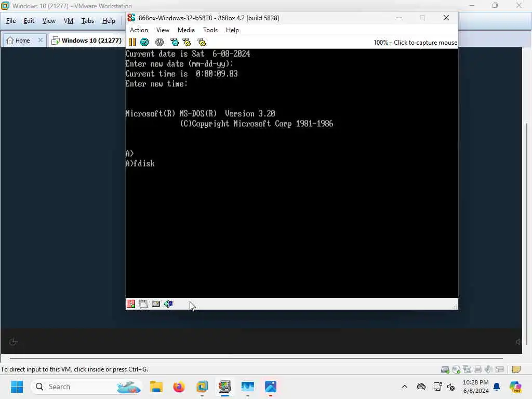Open Copilot preview taskbar icon
The image size is (532, 399).
515,387
